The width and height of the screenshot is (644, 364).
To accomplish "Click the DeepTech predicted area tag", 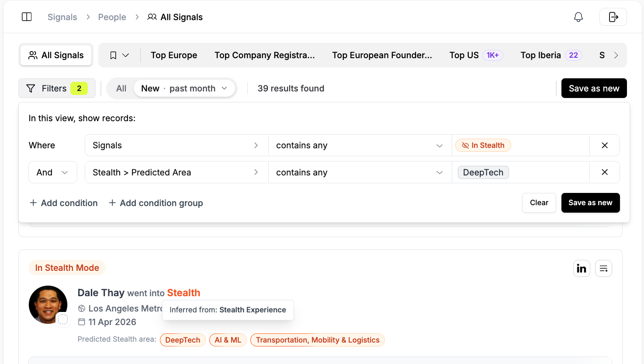I will tap(183, 340).
